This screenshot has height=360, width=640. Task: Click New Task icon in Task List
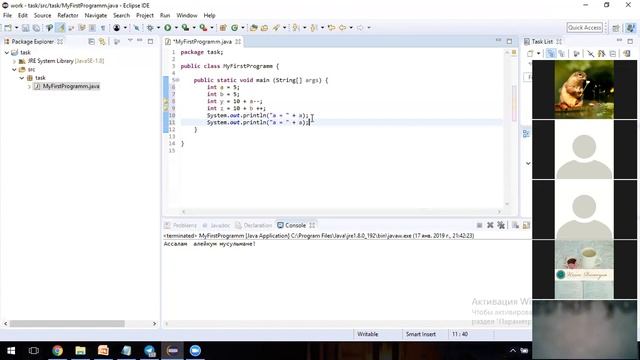tap(530, 54)
